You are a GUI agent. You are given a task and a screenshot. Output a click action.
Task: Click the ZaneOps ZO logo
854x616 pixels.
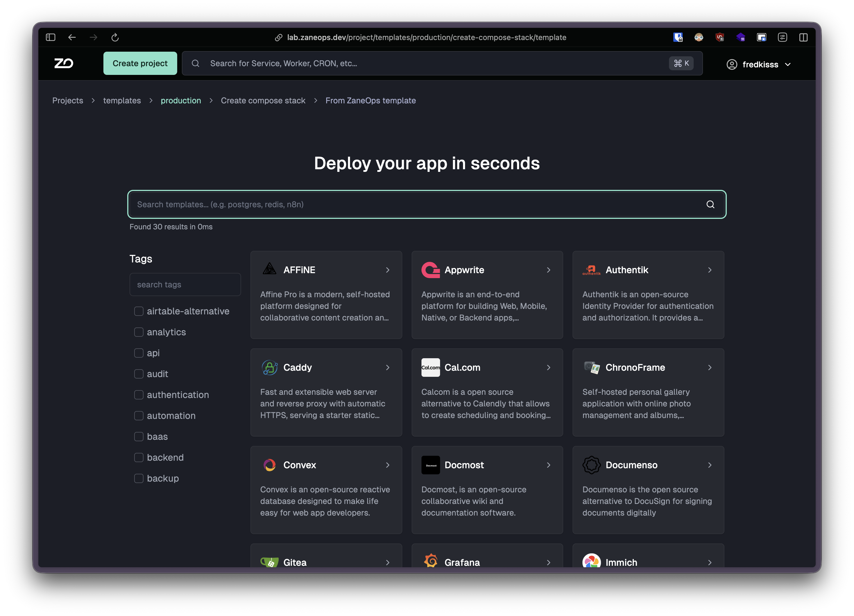point(64,63)
